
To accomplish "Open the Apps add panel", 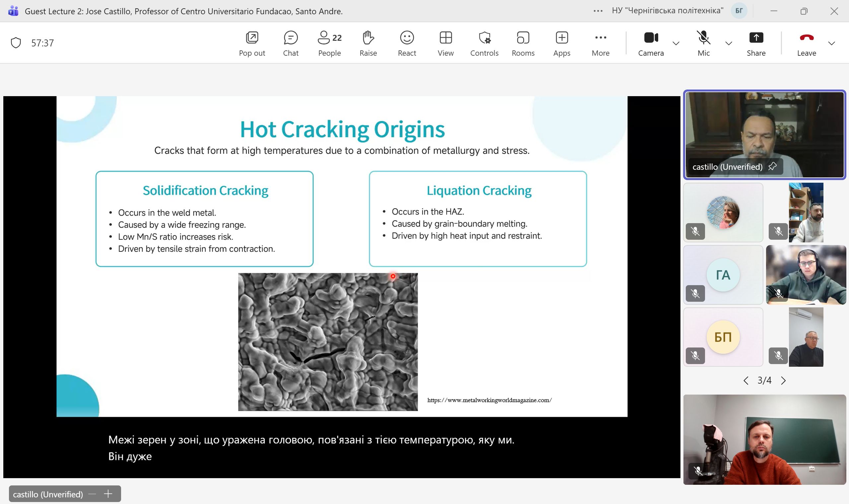I will (x=562, y=43).
